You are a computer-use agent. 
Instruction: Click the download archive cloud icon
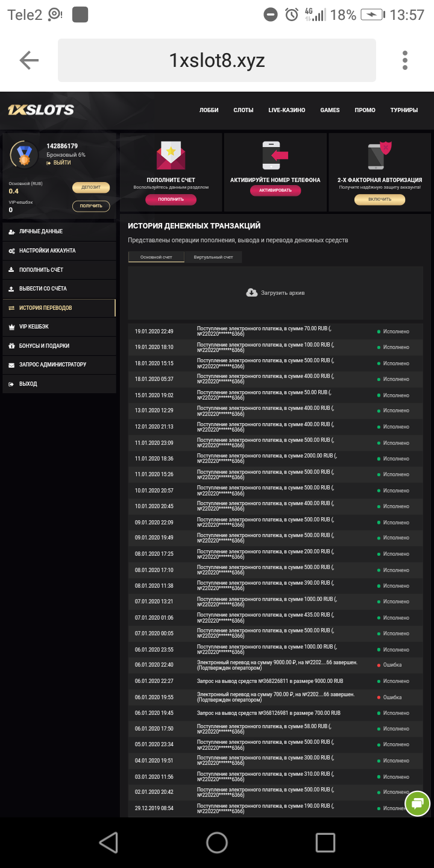[x=252, y=293]
